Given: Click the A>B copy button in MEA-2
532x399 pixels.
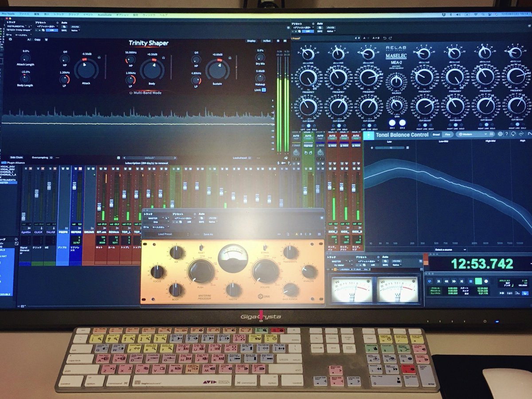Looking at the screenshot, I should point(376,38).
